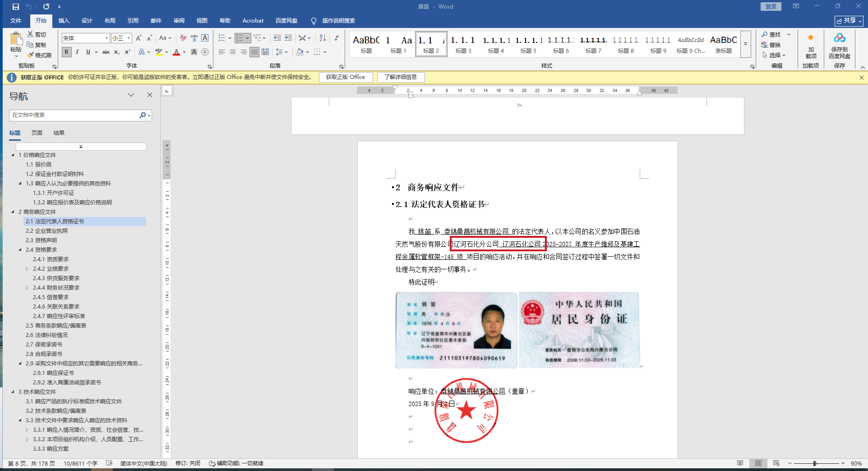The image size is (868, 471).
Task: Click the Add-ins (加载项) icon
Action: 811,46
